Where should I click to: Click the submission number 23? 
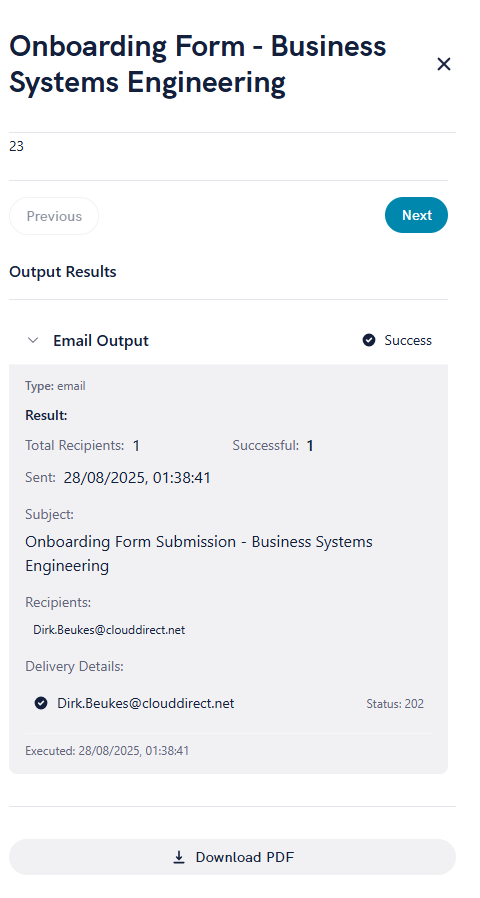coord(16,147)
